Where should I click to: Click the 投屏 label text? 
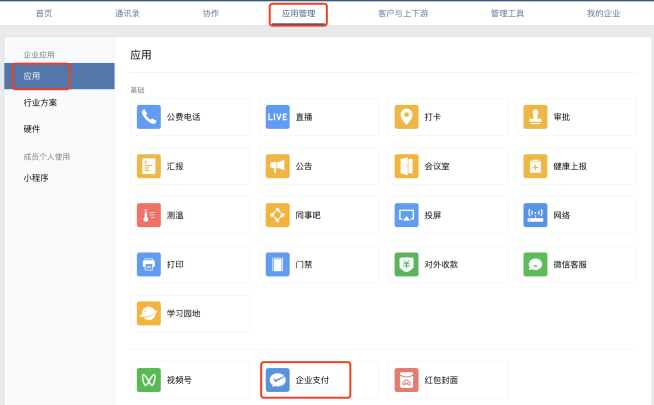coord(433,215)
